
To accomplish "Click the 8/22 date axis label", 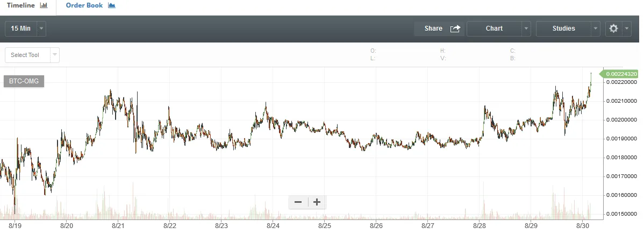I will pyautogui.click(x=170, y=226).
